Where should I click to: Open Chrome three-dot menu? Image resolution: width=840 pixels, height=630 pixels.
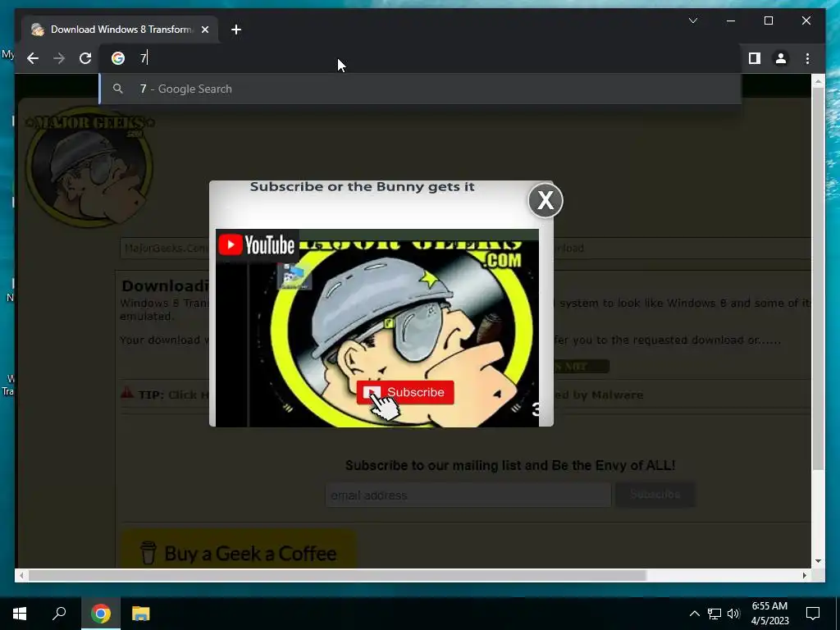807,58
